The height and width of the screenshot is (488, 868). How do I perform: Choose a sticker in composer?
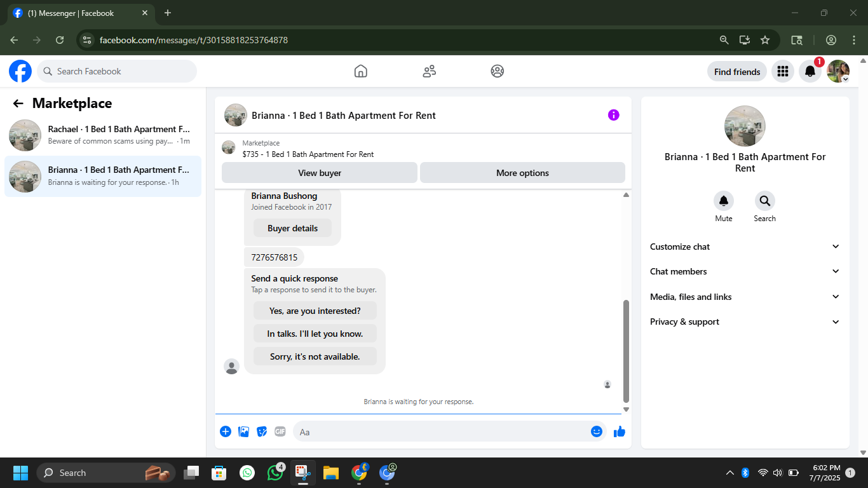click(x=262, y=431)
